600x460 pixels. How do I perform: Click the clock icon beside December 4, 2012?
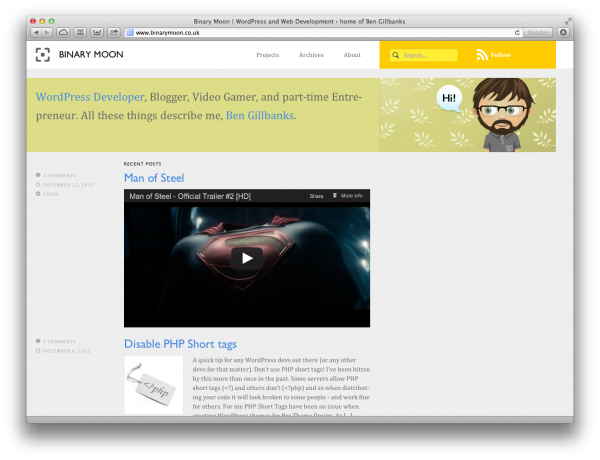point(38,351)
